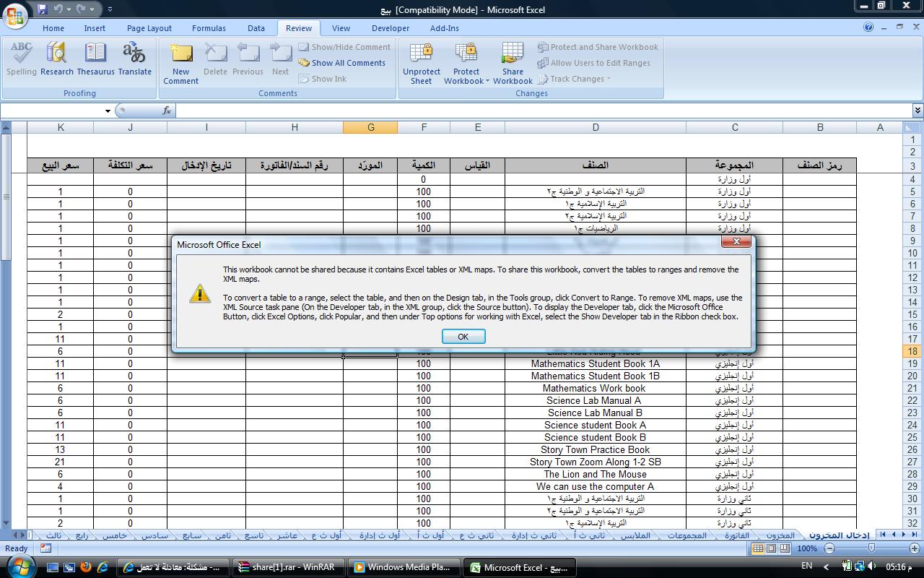Open Excel Help question mark icon
The image size is (924, 578).
[868, 27]
